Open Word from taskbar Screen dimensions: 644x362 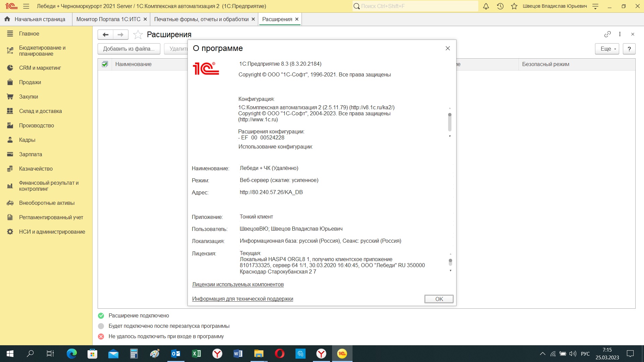pyautogui.click(x=238, y=354)
